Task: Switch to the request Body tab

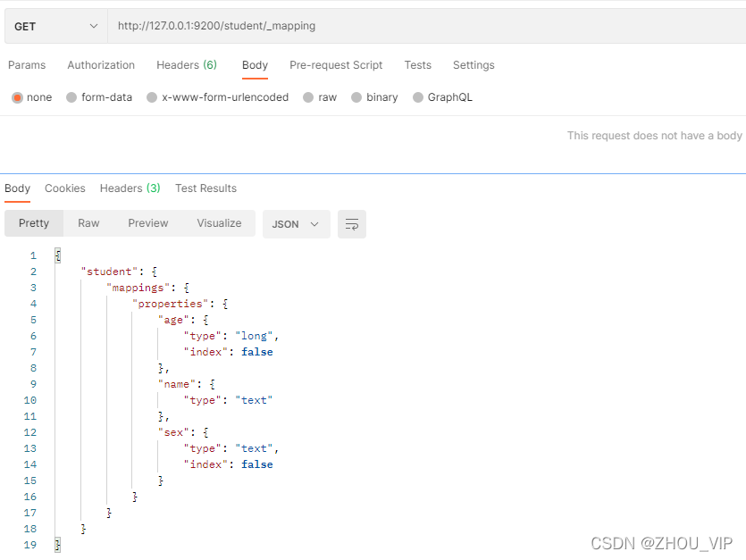Action: point(255,65)
